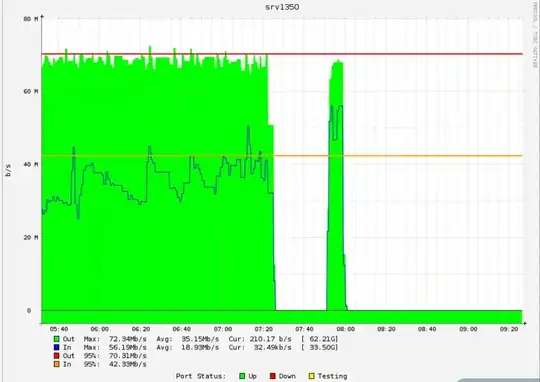Click the 40 M y-axis label

point(31,165)
